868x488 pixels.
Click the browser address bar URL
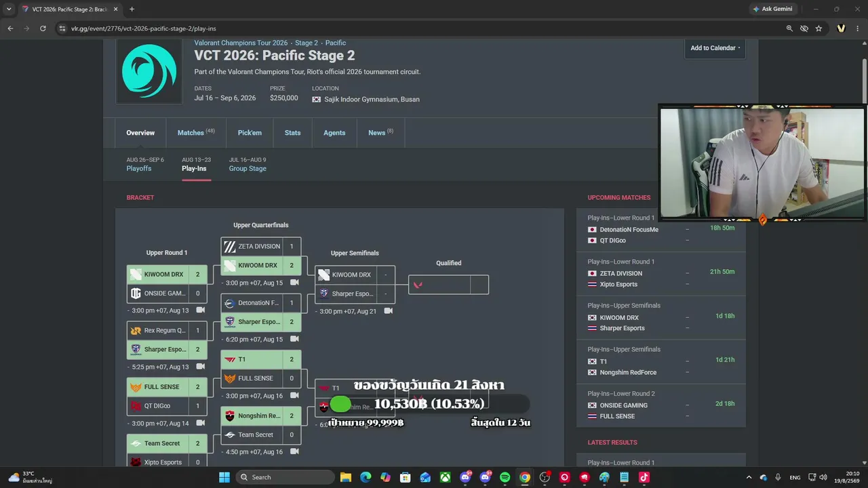[x=144, y=28]
